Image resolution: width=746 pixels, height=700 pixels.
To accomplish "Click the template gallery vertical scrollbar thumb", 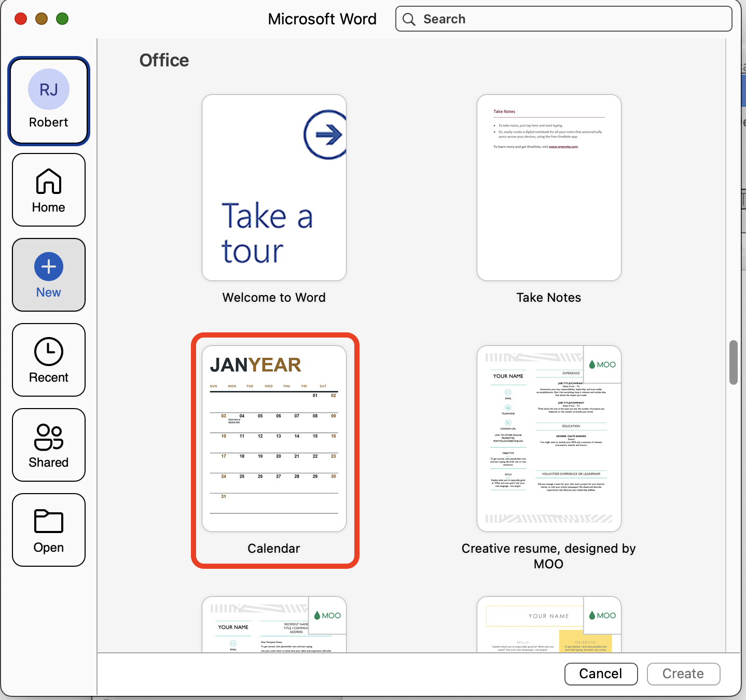I will [733, 362].
